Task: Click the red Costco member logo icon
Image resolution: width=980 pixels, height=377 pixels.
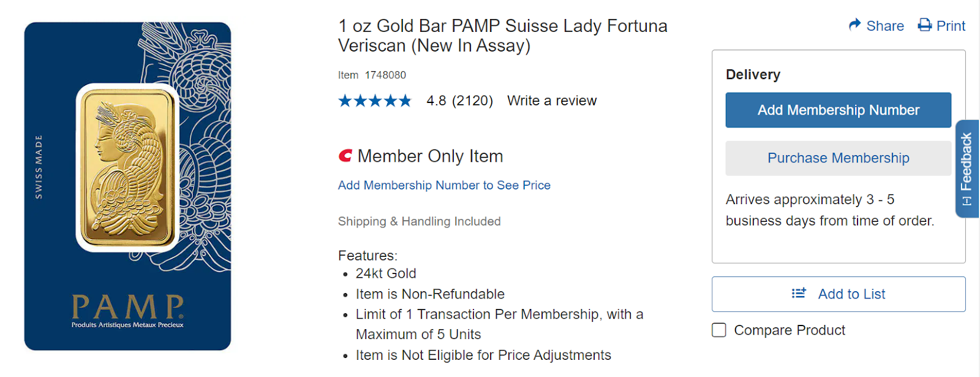Action: 345,156
